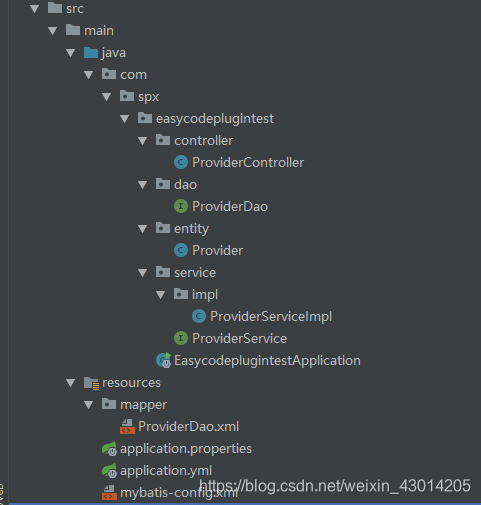The height and width of the screenshot is (505, 481).
Task: Click the mybatis-config.xml file icon
Action: 109,492
